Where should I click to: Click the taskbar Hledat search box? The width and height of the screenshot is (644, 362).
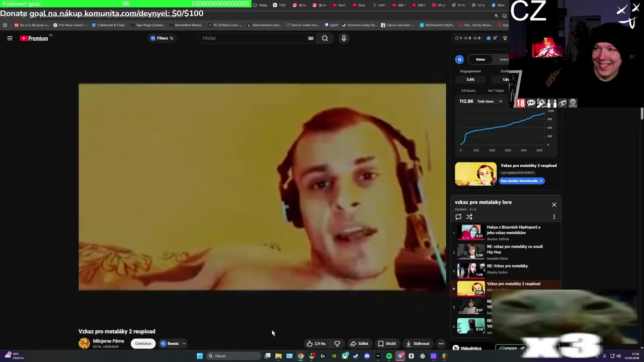[233, 356]
